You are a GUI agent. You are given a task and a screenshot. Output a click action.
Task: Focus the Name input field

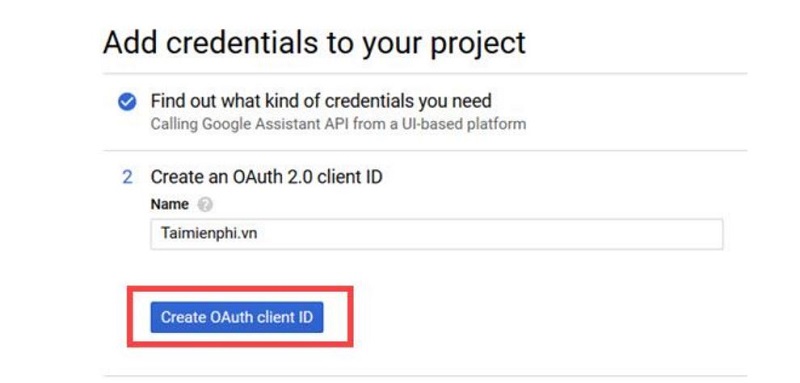point(436,234)
